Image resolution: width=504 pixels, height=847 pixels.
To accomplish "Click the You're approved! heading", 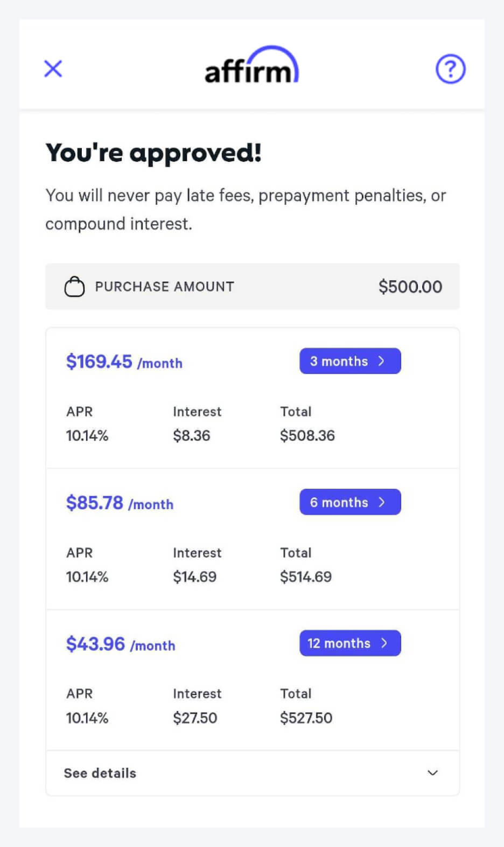I will point(153,153).
